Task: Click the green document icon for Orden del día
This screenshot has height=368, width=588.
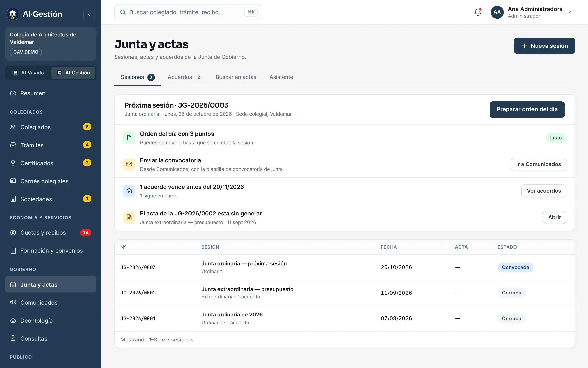Action: (x=129, y=138)
